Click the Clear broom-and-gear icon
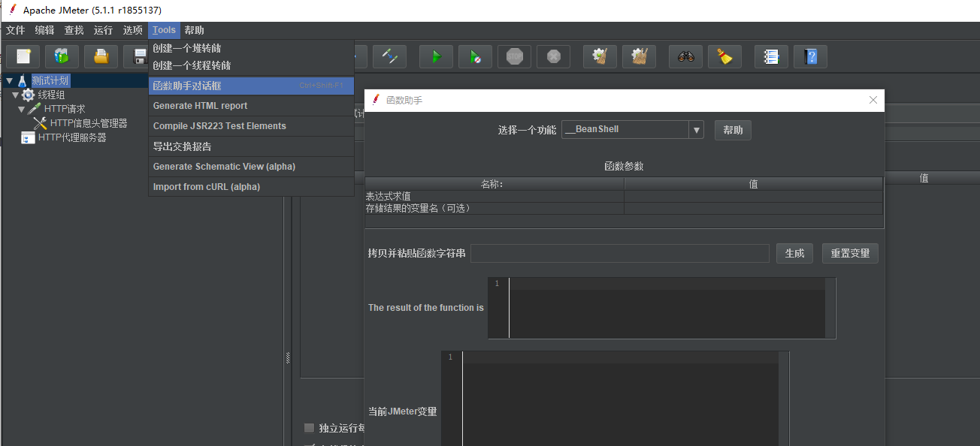980x446 pixels. tap(600, 56)
